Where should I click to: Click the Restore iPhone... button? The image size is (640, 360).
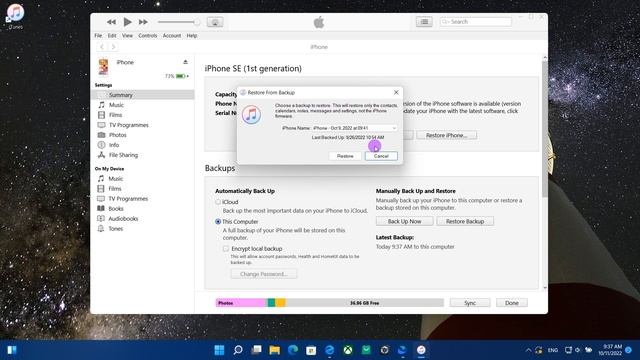[447, 135]
